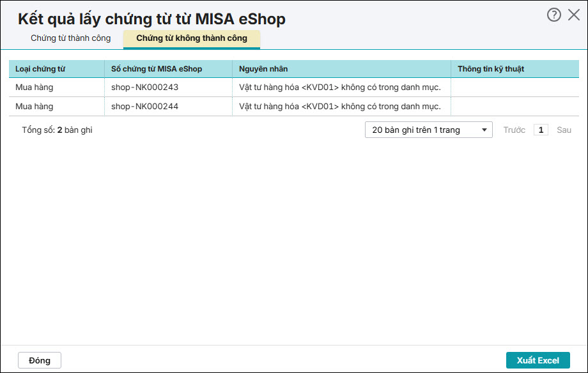Image resolution: width=588 pixels, height=373 pixels.
Task: Click the Thông tin kỹ thuật column header
Action: [491, 69]
